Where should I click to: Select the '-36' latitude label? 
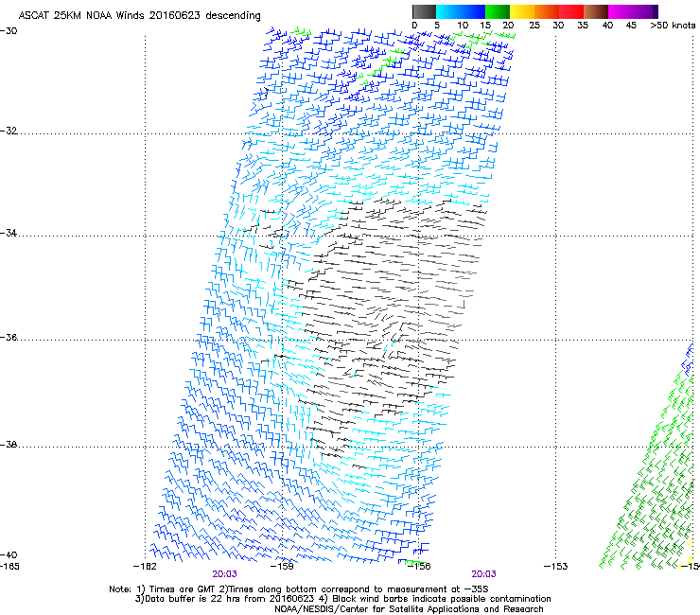(x=9, y=337)
